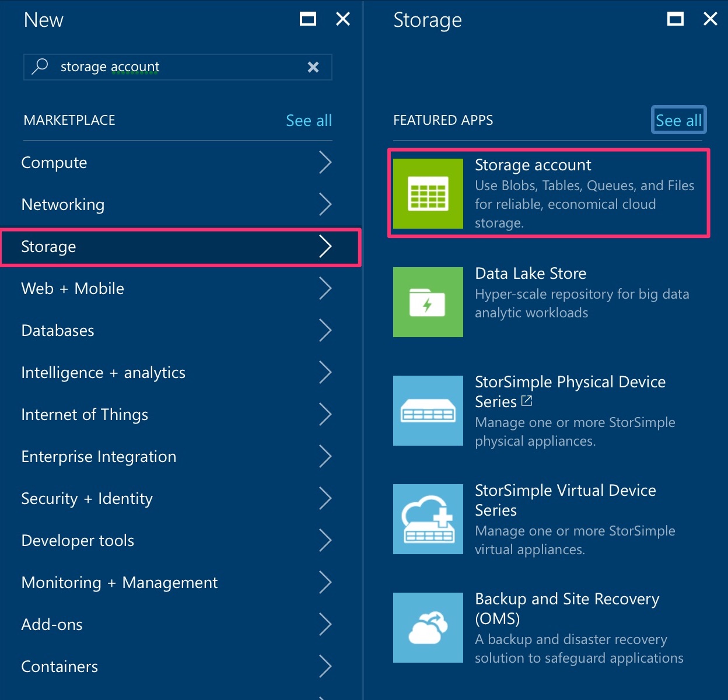The image size is (728, 700).
Task: Clear the search box with the X icon
Action: [x=313, y=67]
